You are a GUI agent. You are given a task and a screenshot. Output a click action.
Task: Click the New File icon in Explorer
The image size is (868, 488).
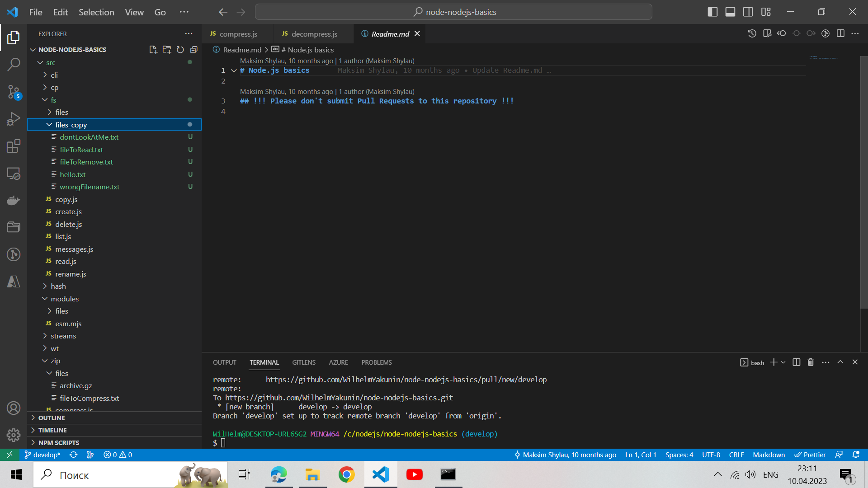[153, 50]
